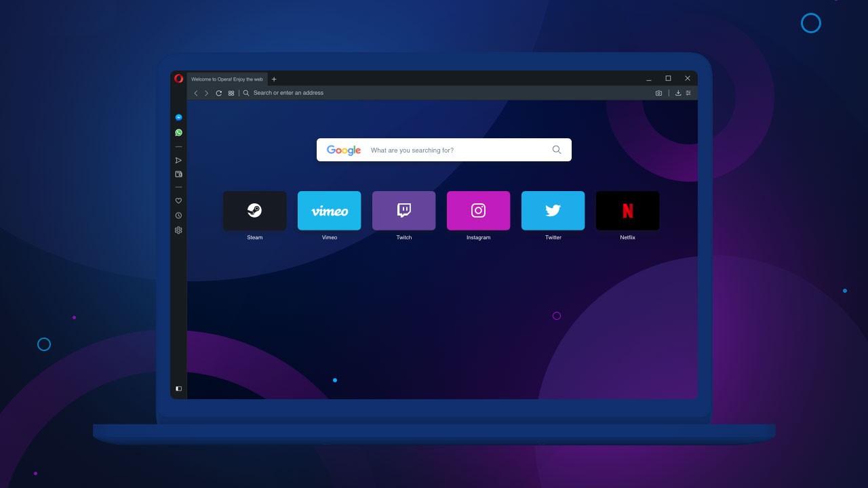Click the Google search box
Image resolution: width=868 pixels, height=488 pixels.
[x=444, y=150]
